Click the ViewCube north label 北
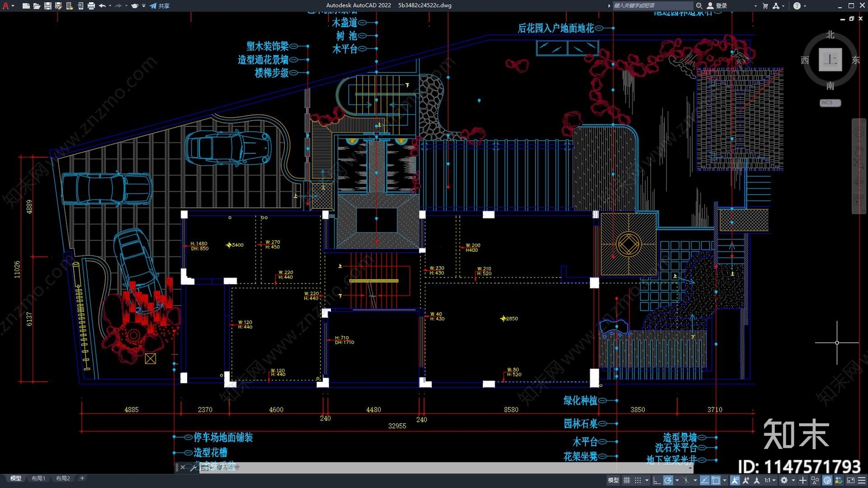Image resolution: width=868 pixels, height=488 pixels. click(x=830, y=34)
